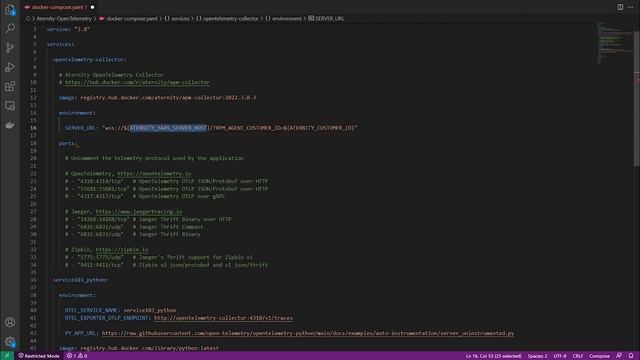Click the "4317:4317/tcp" gRPC port line
This screenshot has height=360, width=640.
145,197
